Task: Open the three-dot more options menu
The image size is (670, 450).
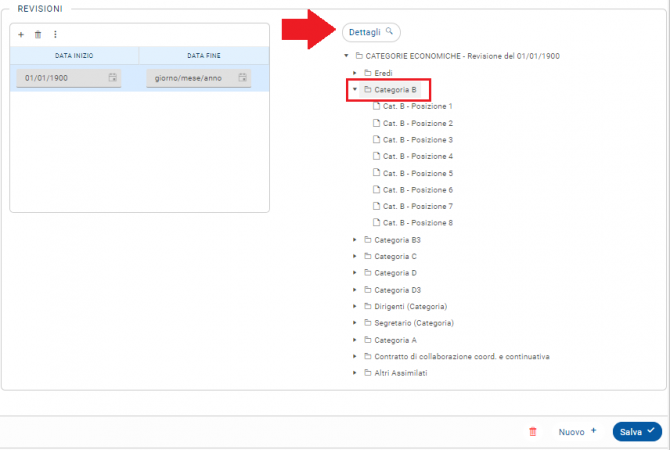Action: click(x=55, y=35)
